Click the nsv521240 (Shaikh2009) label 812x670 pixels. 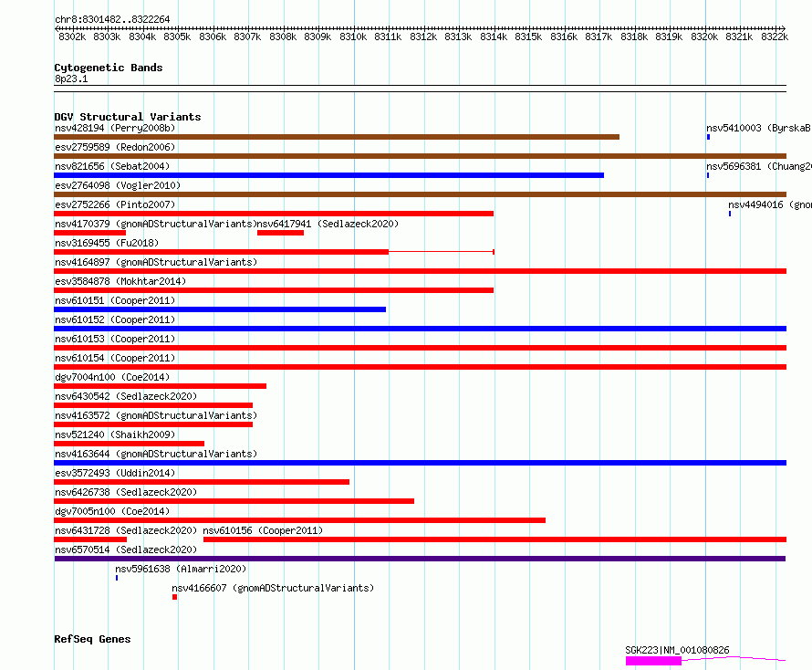pos(115,434)
